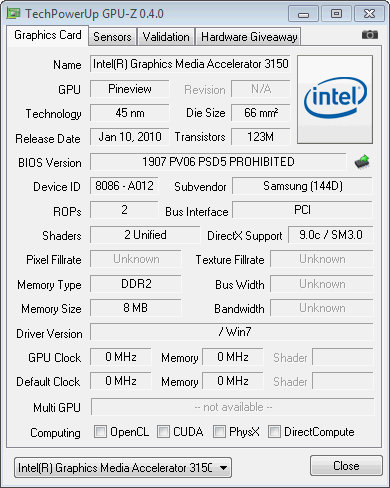
Task: Click the BIOS save chip icon
Action: point(362,162)
